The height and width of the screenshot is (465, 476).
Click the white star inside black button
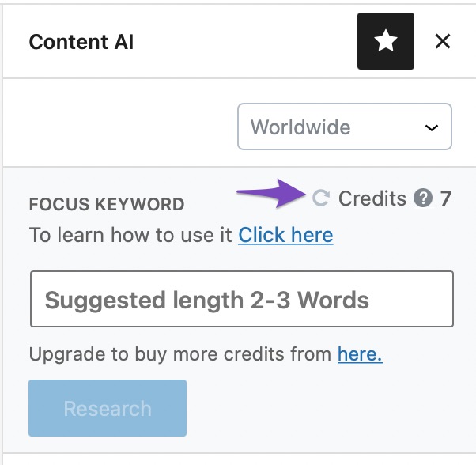[386, 40]
